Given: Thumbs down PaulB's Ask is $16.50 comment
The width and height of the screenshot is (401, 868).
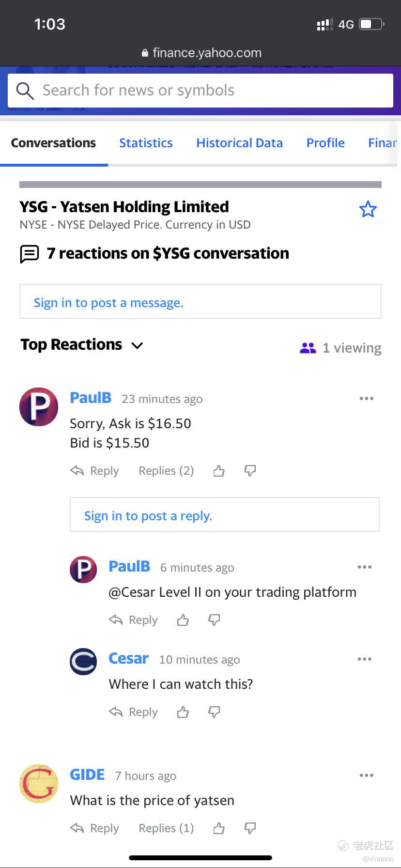Looking at the screenshot, I should tap(250, 471).
